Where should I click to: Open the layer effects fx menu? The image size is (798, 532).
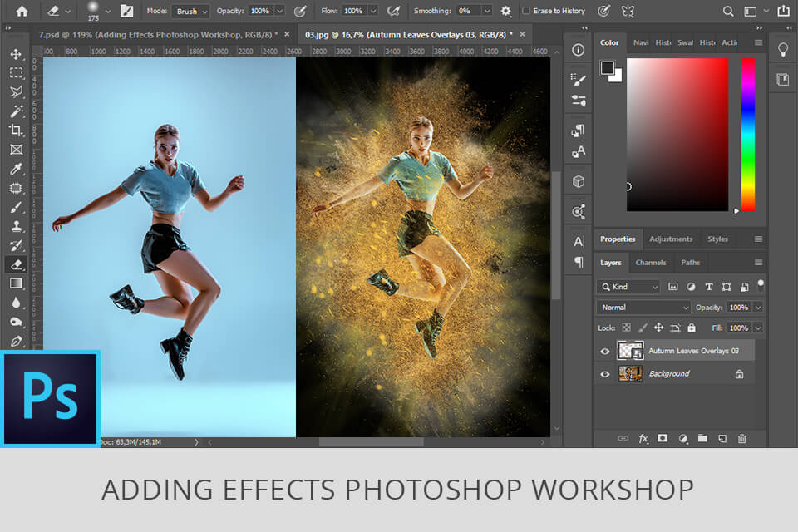(643, 439)
